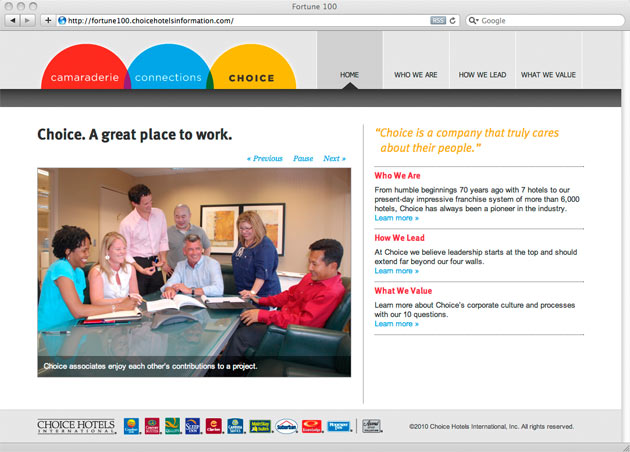The height and width of the screenshot is (452, 630).
Task: Click the How We Lead heading
Action: pos(399,238)
